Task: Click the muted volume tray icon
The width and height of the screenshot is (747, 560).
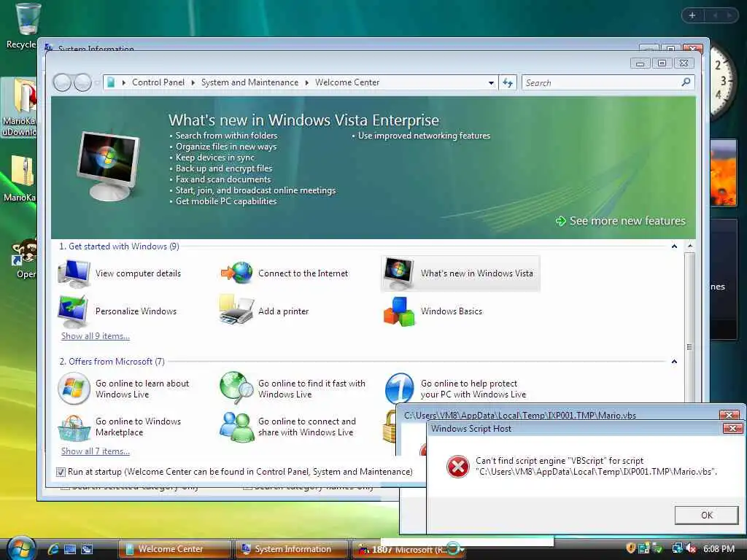Action: pyautogui.click(x=691, y=548)
